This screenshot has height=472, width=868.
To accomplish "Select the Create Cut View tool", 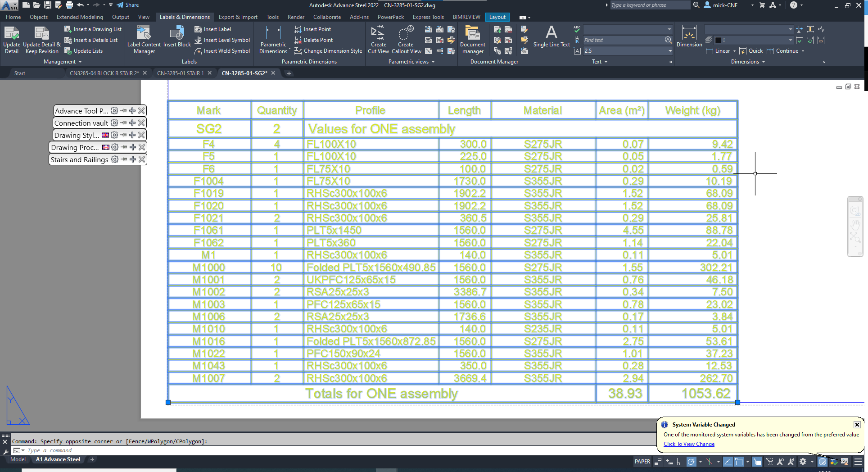I will point(378,39).
